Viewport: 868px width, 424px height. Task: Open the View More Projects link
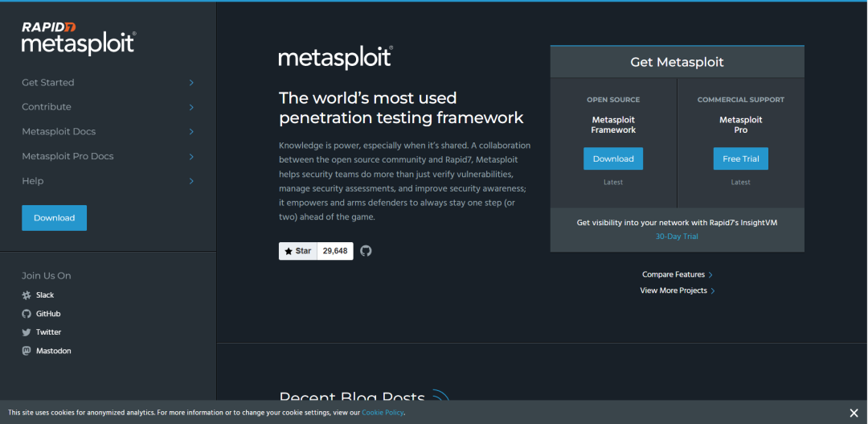pyautogui.click(x=678, y=290)
